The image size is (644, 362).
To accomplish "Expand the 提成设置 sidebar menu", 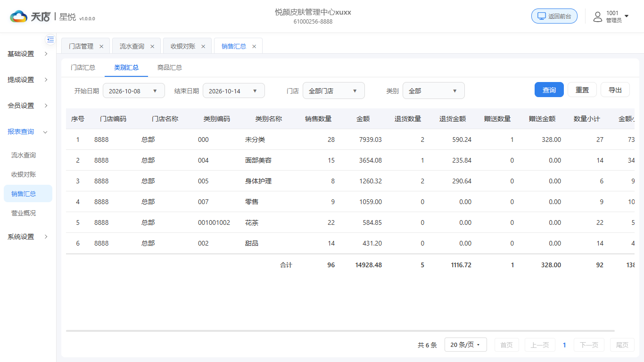I will 28,80.
